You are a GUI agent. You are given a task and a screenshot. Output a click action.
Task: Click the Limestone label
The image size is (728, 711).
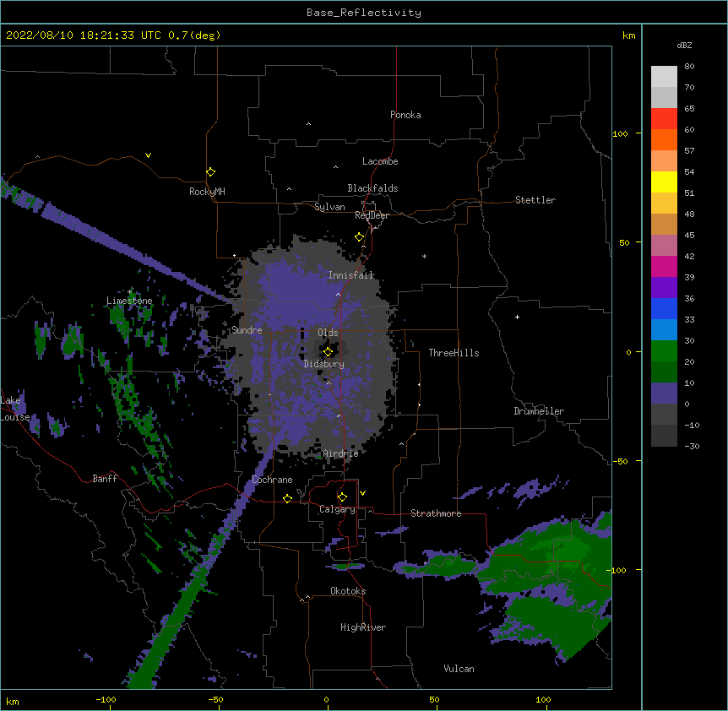tap(129, 301)
